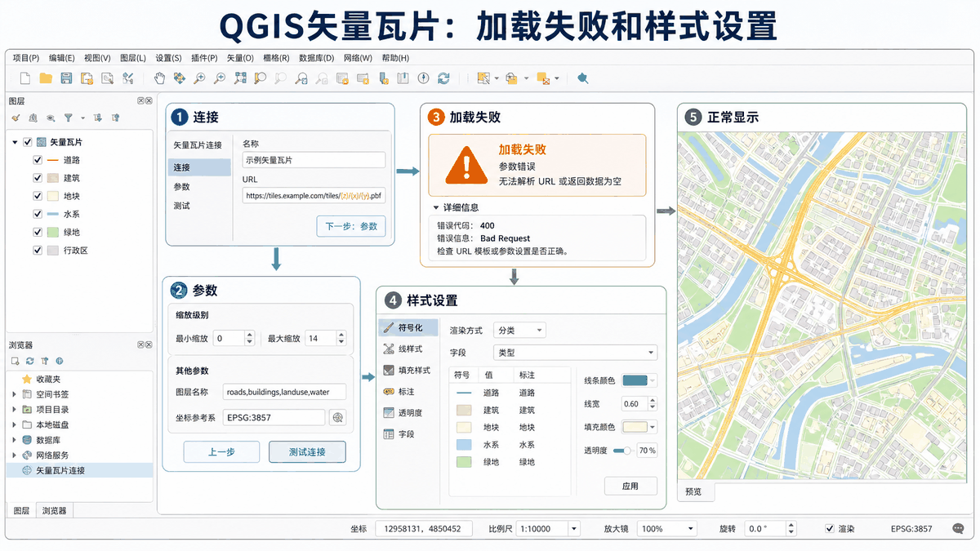Click the Collapse All icon in Layers panel

[x=115, y=118]
